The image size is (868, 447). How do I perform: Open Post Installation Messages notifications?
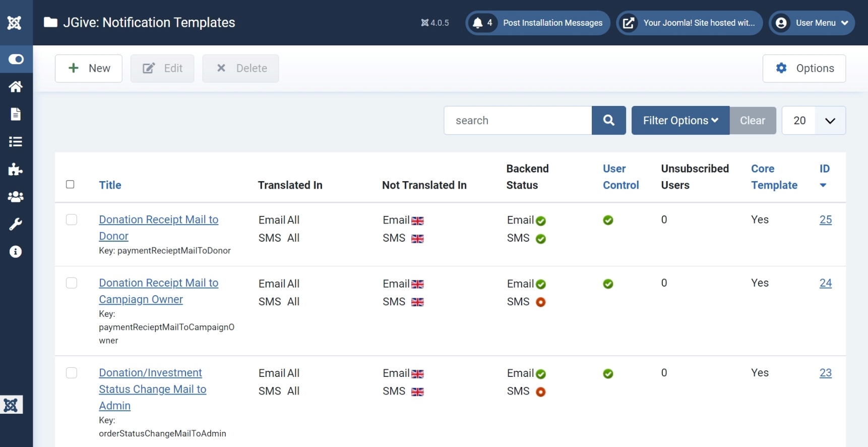(x=537, y=23)
